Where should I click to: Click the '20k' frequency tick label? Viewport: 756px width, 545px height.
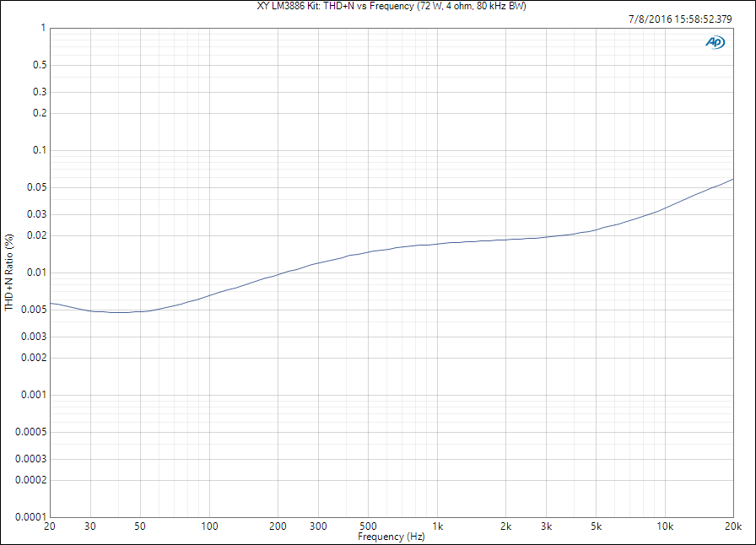tap(733, 526)
